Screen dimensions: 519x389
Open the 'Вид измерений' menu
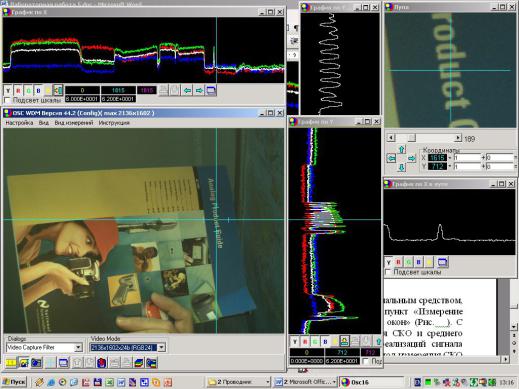click(x=74, y=123)
